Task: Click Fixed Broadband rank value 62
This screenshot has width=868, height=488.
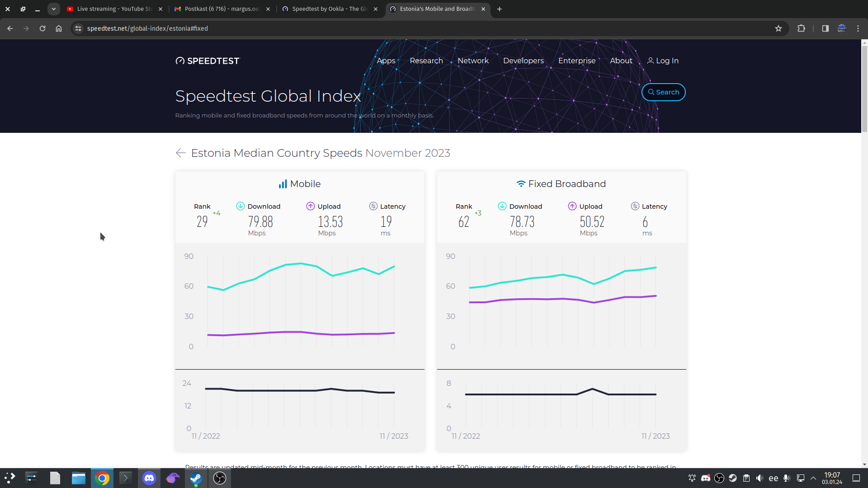Action: 464,221
